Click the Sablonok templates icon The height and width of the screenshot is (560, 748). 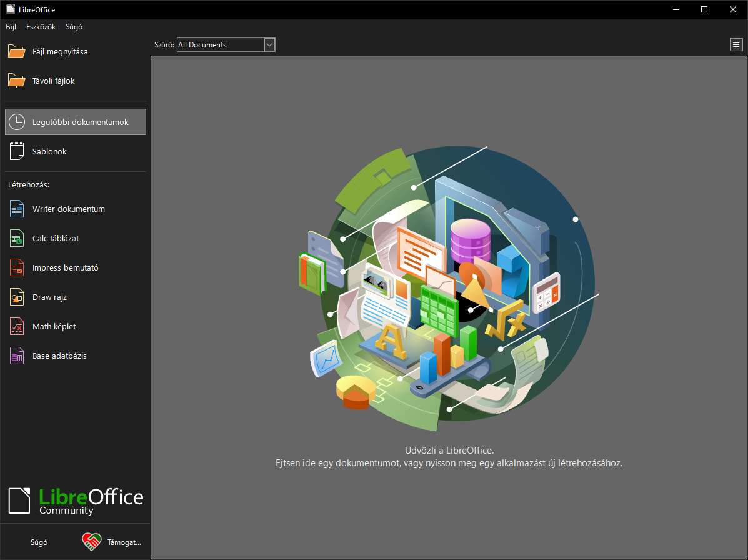[x=17, y=151]
